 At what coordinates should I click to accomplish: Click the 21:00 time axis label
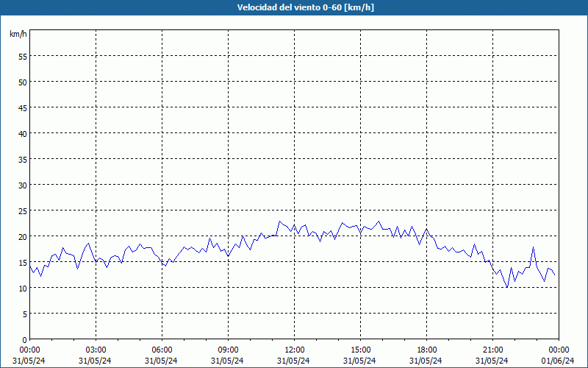pyautogui.click(x=492, y=350)
